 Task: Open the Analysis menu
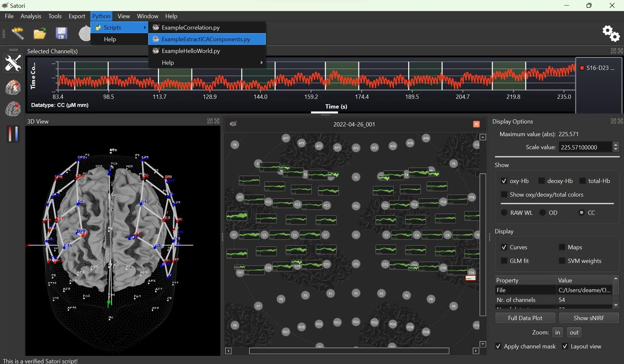tap(31, 16)
